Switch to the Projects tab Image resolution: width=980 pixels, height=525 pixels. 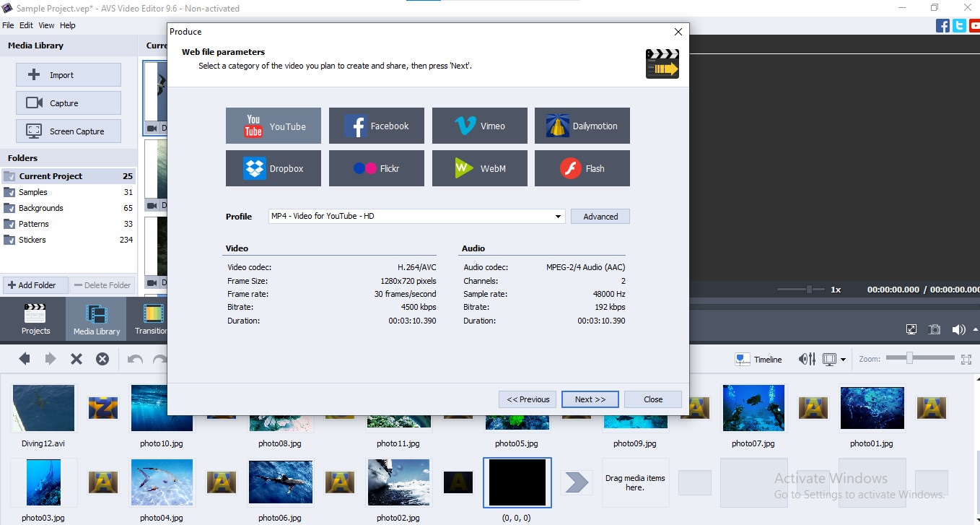tap(35, 319)
